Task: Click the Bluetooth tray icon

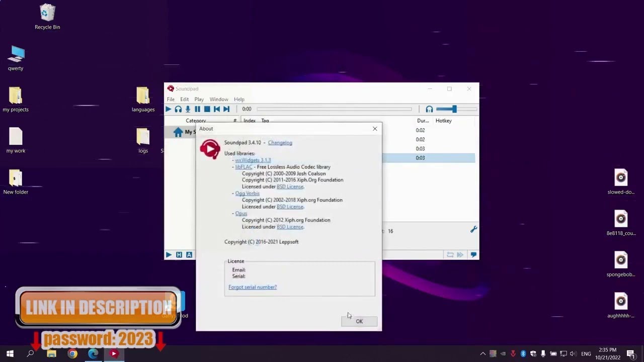Action: [x=523, y=354]
